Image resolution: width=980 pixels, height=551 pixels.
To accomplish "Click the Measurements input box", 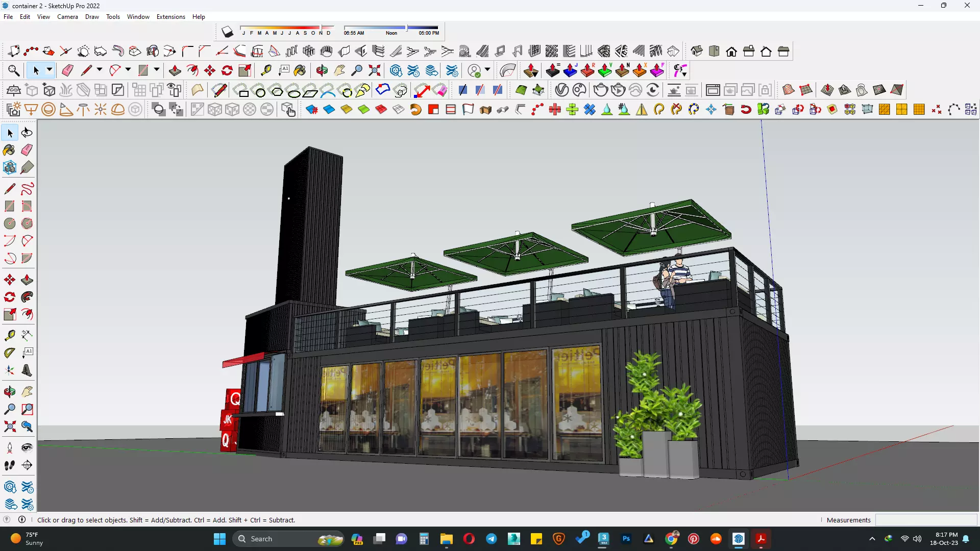I will 925,520.
